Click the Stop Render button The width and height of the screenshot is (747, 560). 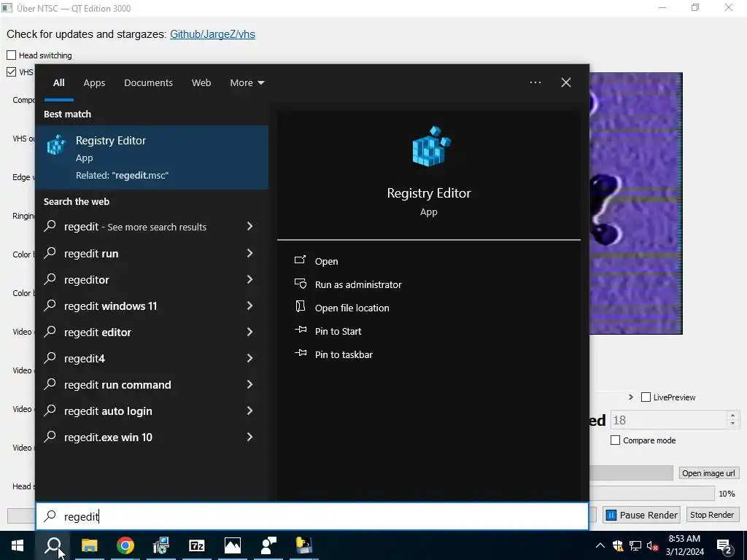(712, 515)
